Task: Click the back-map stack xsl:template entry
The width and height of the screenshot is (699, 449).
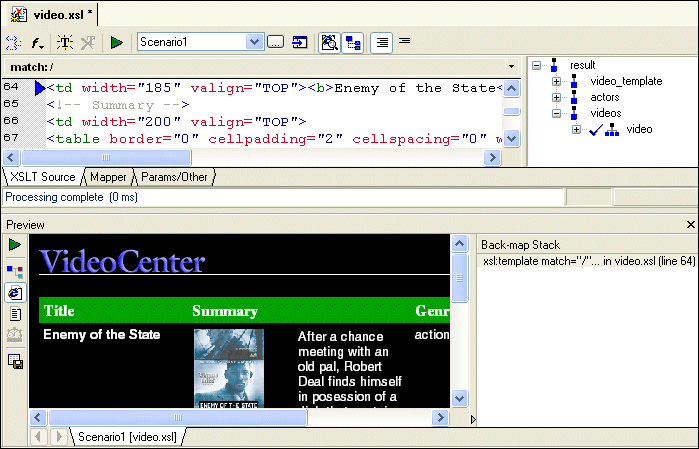Action: pos(575,261)
